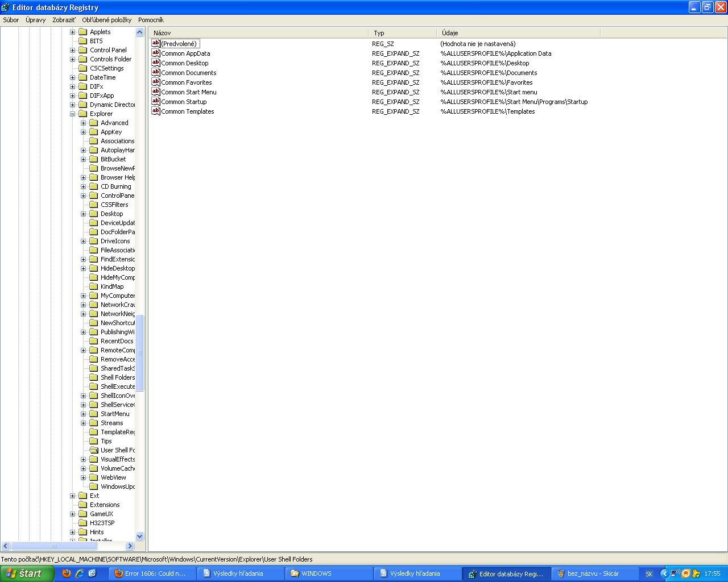Click the CSCSettings folder icon

click(x=83, y=68)
